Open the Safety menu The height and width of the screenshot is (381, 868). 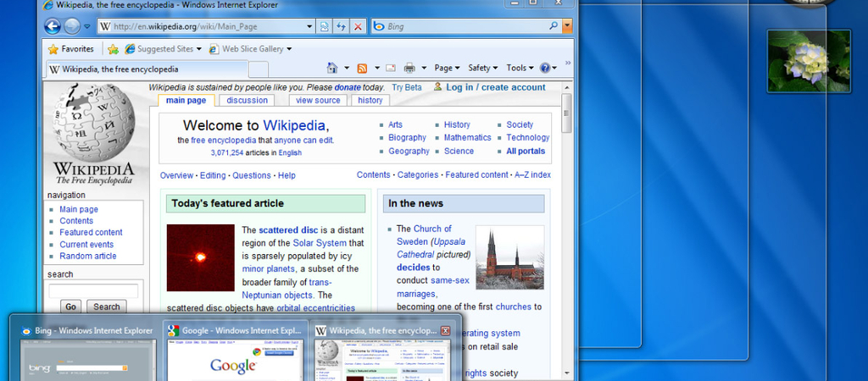[x=482, y=68]
